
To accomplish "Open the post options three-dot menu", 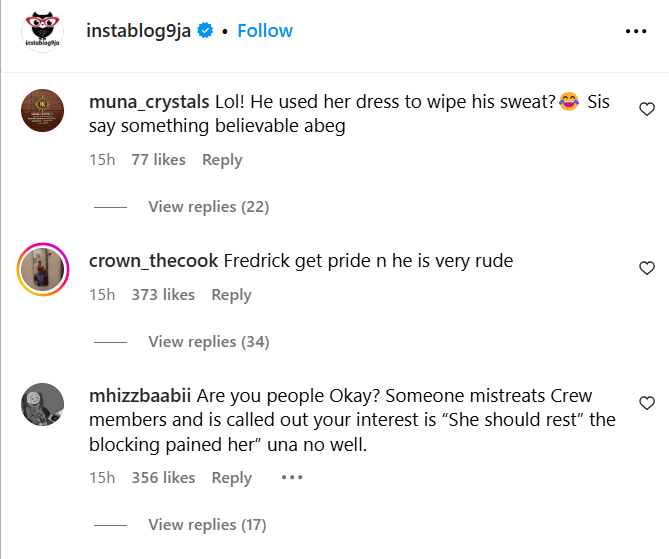I will pos(636,31).
